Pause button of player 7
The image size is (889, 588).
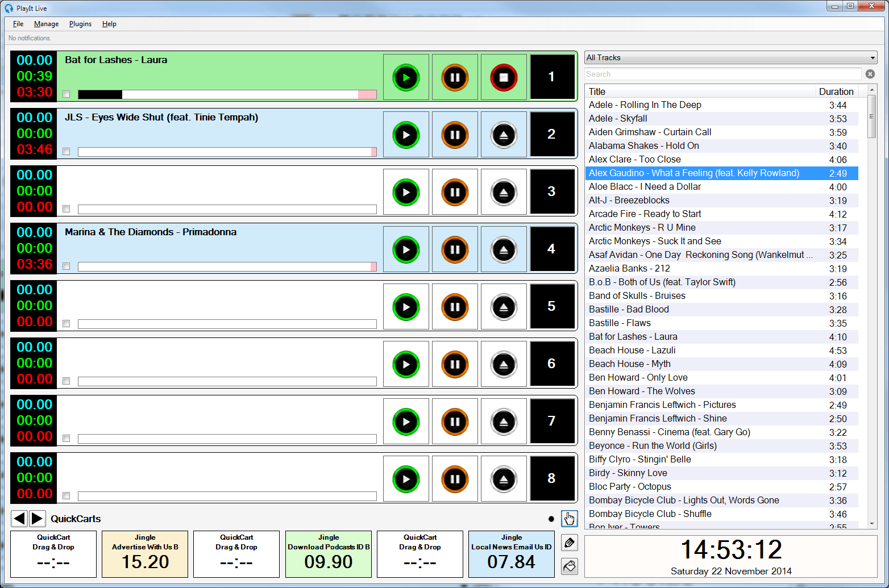455,422
